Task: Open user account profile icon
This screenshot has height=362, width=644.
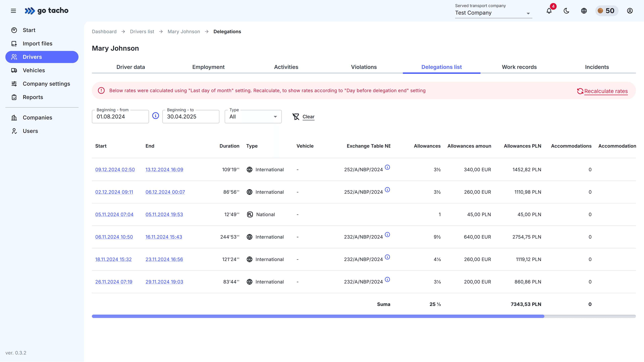Action: 630,11
